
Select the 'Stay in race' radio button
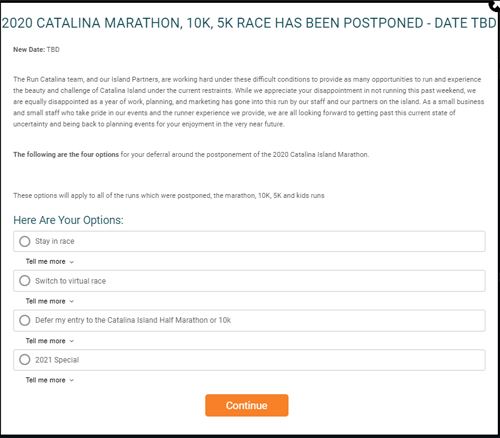25,241
